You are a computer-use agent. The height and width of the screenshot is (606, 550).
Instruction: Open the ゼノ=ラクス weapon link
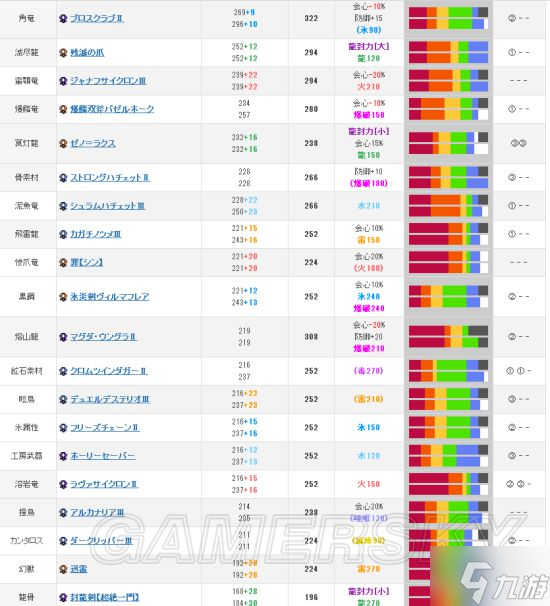[92, 143]
